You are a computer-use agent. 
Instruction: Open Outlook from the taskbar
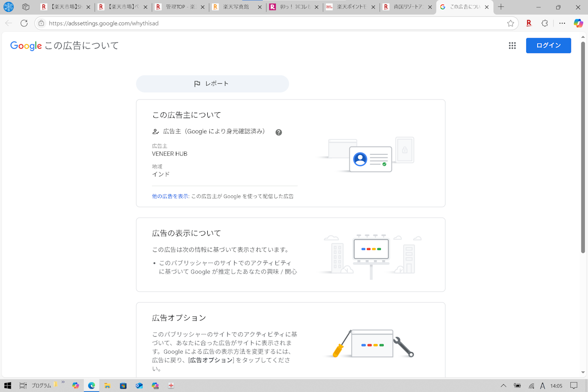click(x=139, y=386)
